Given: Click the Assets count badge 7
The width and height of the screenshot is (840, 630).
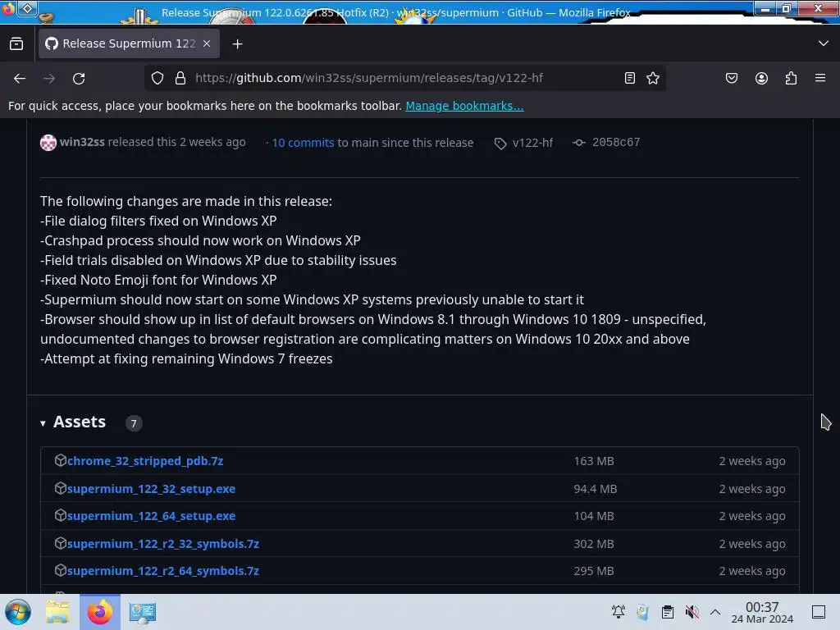Looking at the screenshot, I should (x=134, y=423).
